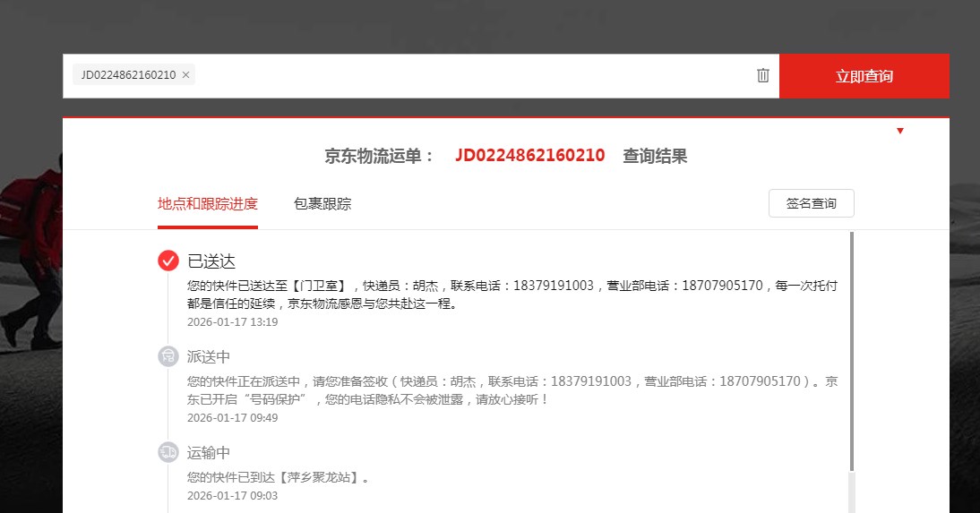Click the red waybill number in the heading

pyautogui.click(x=529, y=156)
